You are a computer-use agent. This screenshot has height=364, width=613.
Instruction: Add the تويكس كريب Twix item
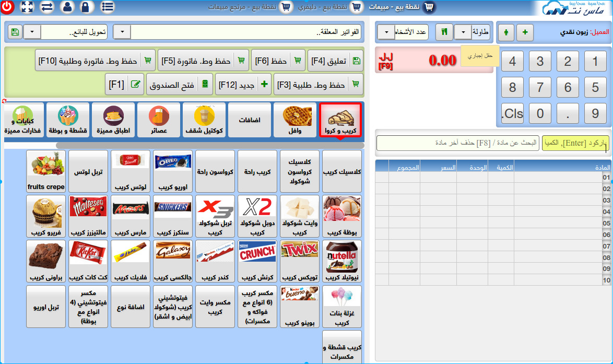300,261
